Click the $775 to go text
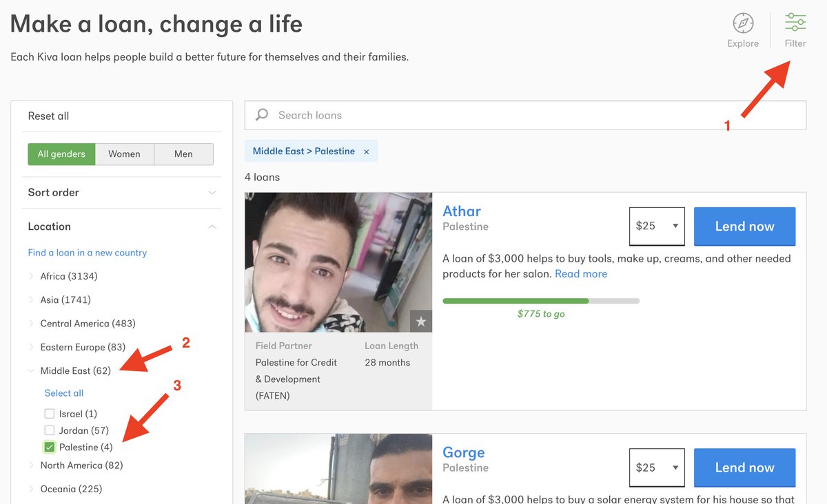Screen dimensions: 827x504 tap(541, 314)
